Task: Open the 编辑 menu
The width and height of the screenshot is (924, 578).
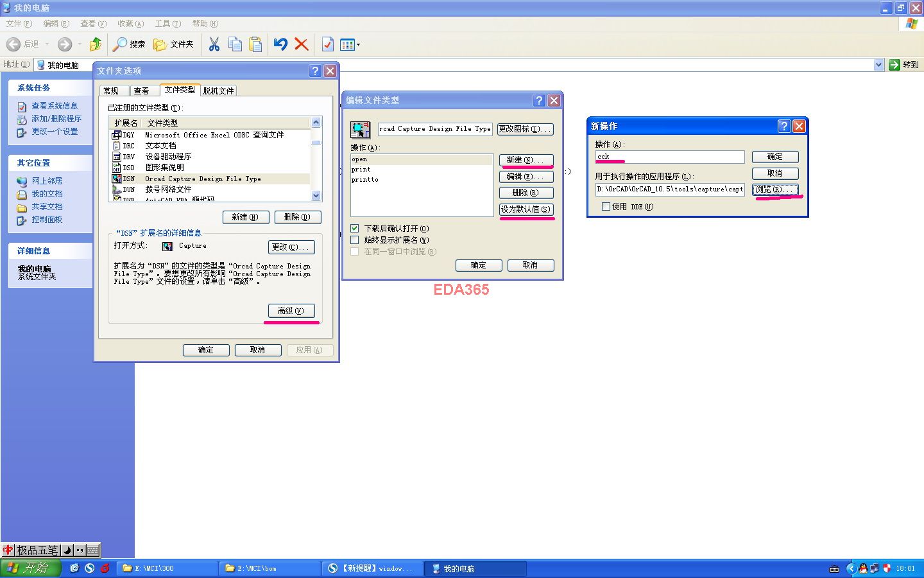Action: [x=56, y=24]
